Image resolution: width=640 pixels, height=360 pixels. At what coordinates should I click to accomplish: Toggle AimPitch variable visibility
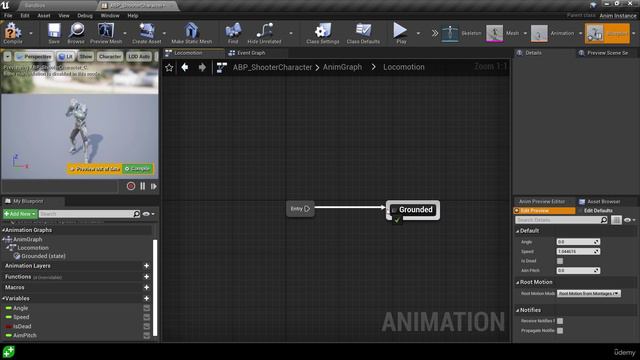[x=147, y=336]
